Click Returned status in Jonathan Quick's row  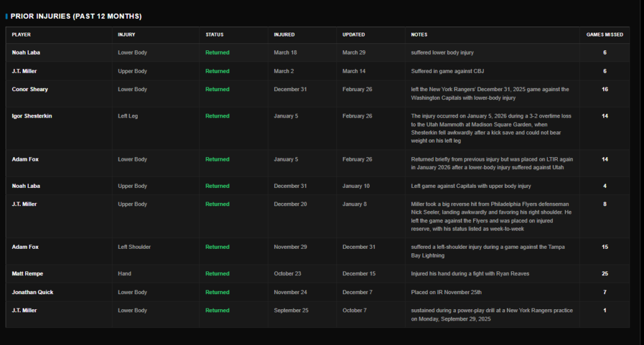[x=217, y=292]
